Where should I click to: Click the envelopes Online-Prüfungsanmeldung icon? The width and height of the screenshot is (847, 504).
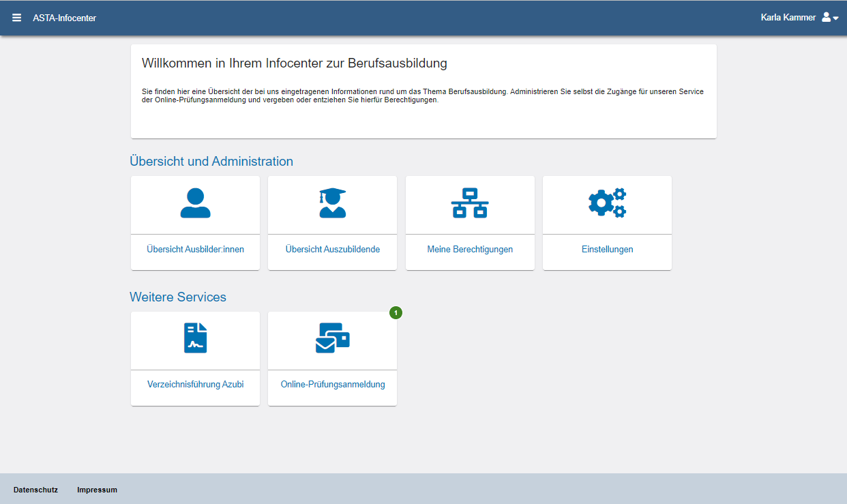point(333,338)
